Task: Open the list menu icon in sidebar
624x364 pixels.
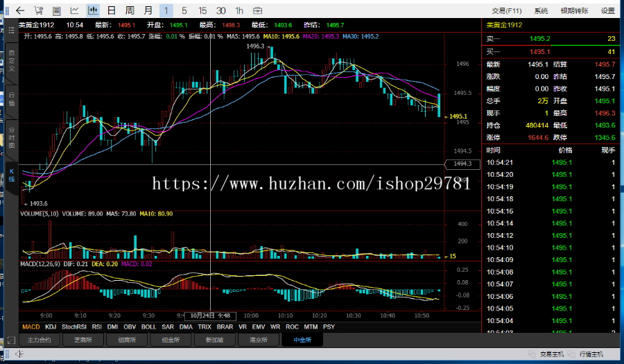Action: [11, 31]
